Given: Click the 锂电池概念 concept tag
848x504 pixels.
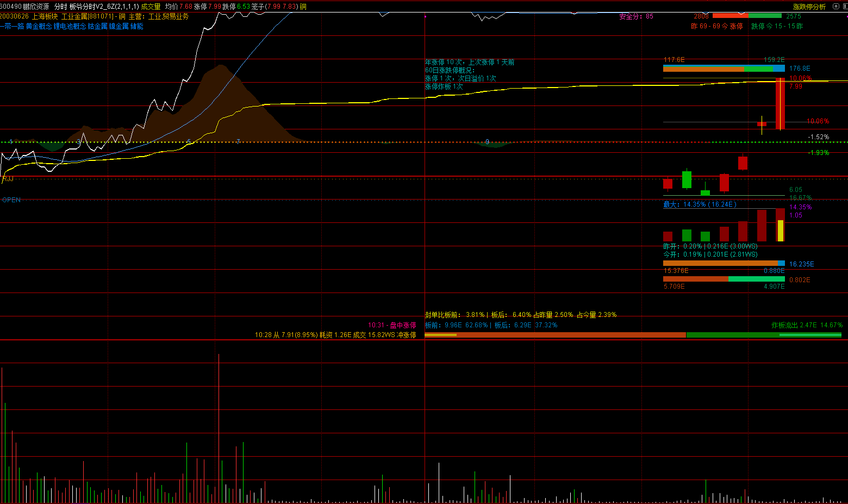Looking at the screenshot, I should (70, 26).
